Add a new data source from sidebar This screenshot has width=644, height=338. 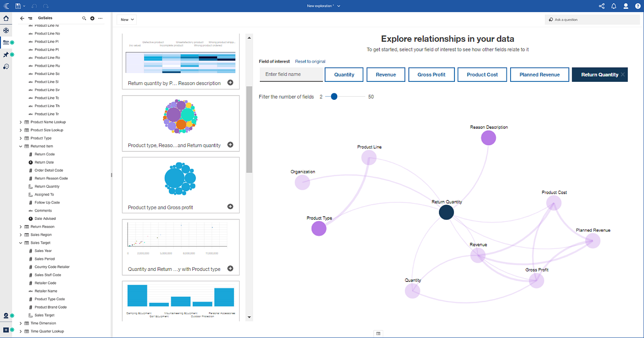pyautogui.click(x=6, y=331)
